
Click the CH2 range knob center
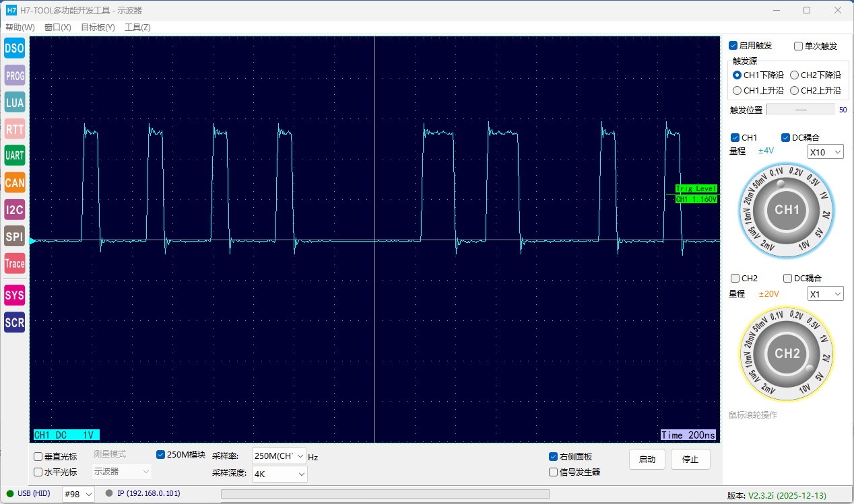[x=787, y=354]
